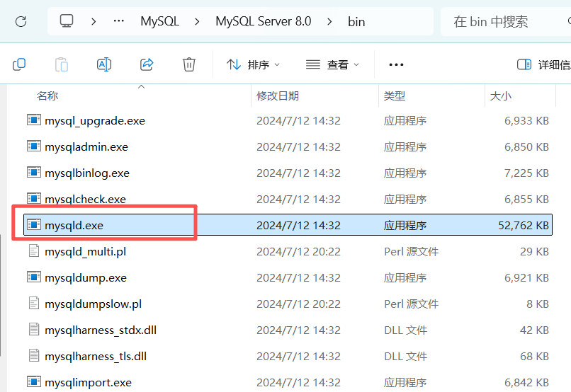
Task: Navigate to MySQL Server 8.0 breadcrumb
Action: pos(264,21)
